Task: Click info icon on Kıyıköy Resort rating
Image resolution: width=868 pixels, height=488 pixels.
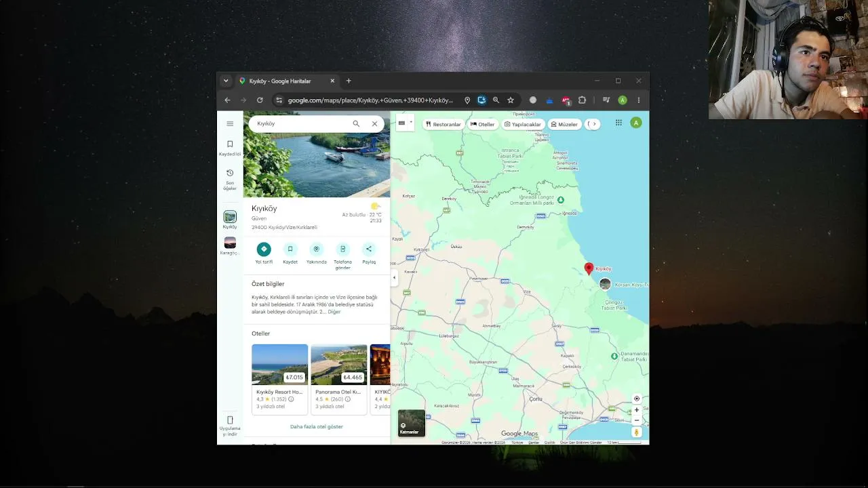Action: point(291,399)
